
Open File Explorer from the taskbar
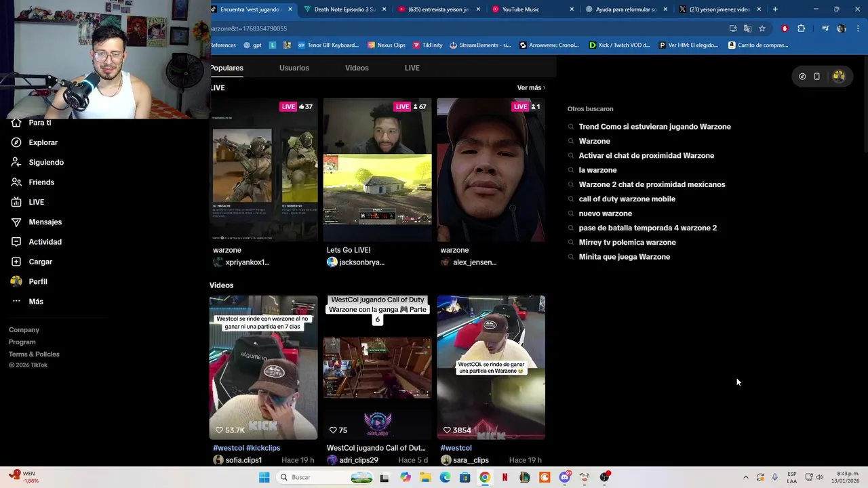pos(425,477)
